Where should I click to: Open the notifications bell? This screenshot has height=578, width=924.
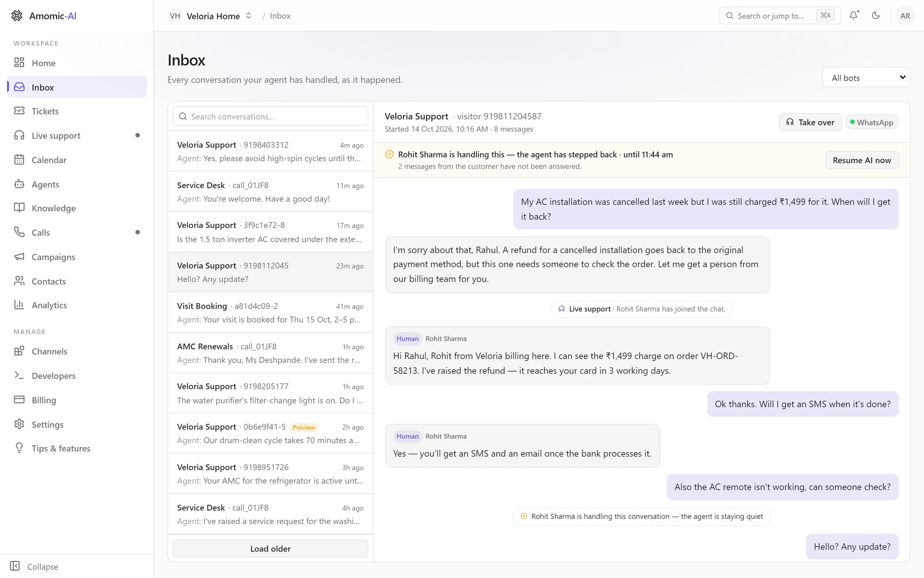tap(853, 15)
